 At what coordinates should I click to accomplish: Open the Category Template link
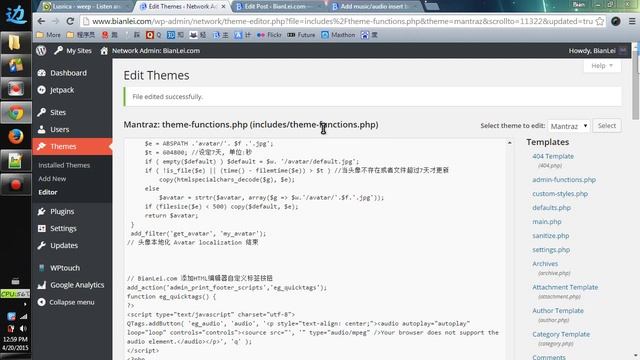[561, 334]
